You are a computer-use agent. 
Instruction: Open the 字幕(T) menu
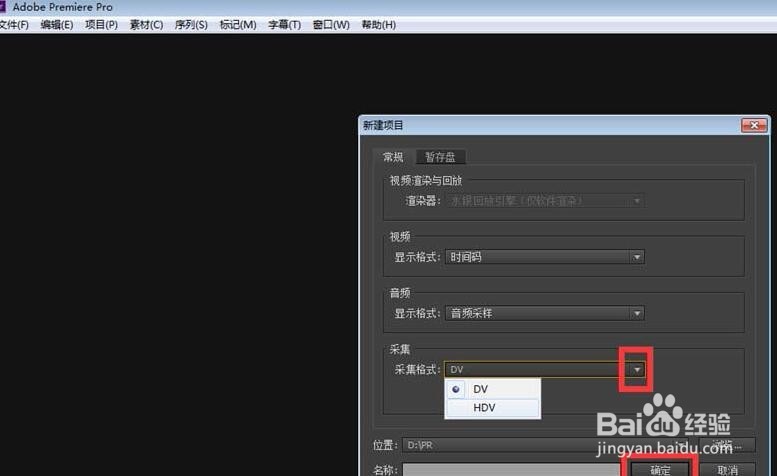[x=284, y=25]
